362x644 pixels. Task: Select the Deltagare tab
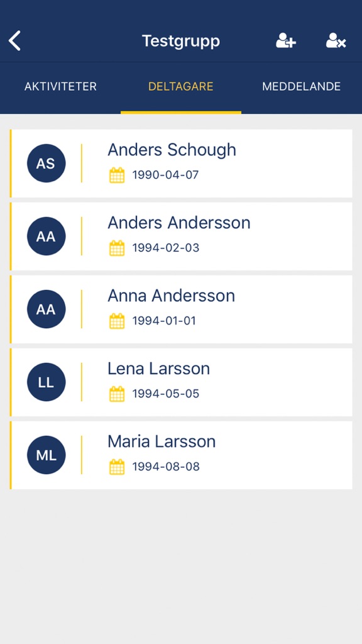[x=180, y=87]
